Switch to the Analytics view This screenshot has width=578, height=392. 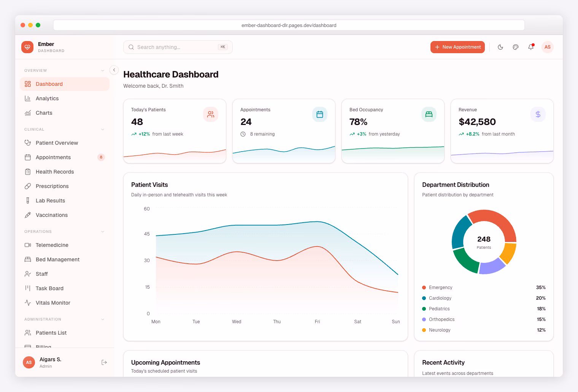tap(47, 98)
